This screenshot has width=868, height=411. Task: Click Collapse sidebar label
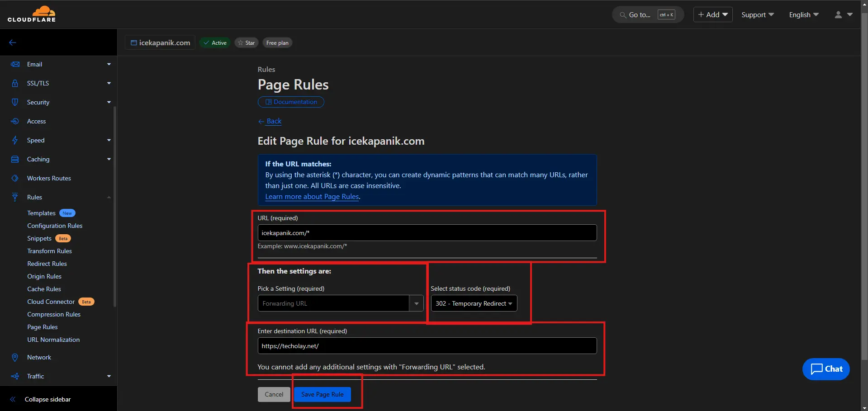coord(48,399)
